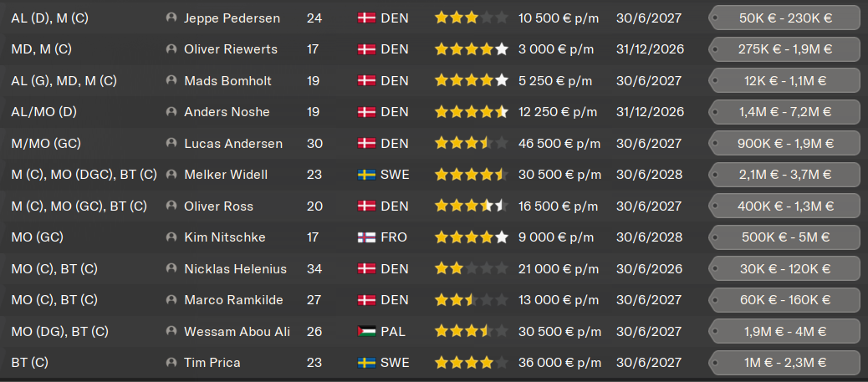Image resolution: width=868 pixels, height=382 pixels.
Task: Click the Faroe Islands flag for Kim Nitschke
Action: (366, 237)
